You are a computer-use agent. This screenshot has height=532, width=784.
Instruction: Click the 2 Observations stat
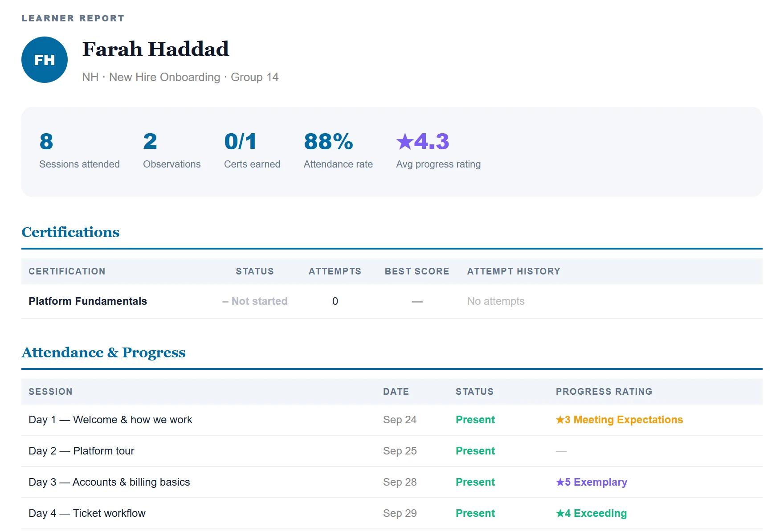[172, 151]
